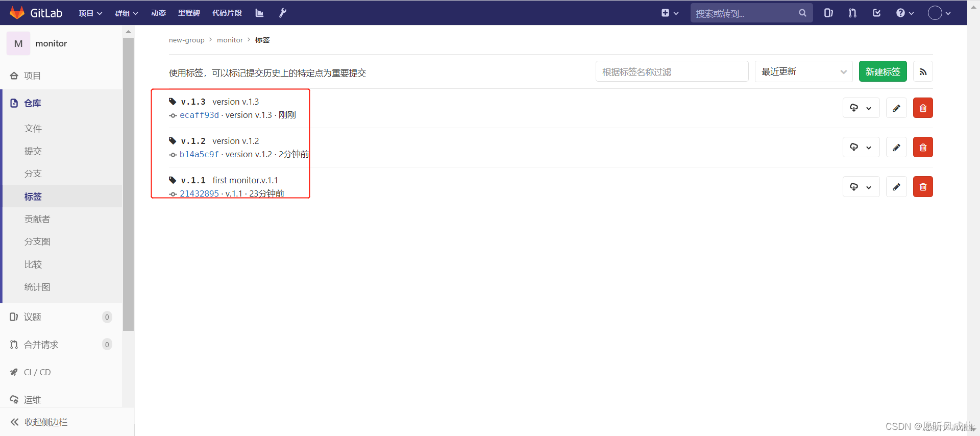Open the 代码片段 navbar item

click(x=227, y=13)
